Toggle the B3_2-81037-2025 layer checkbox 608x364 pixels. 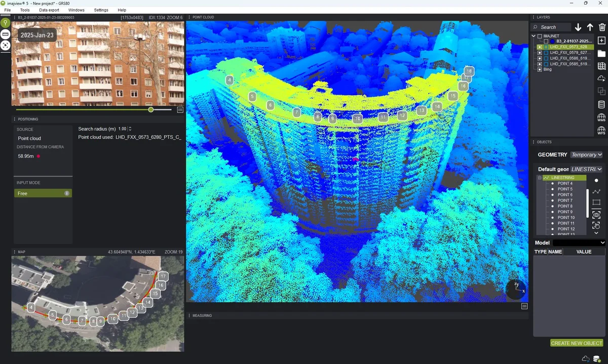point(546,42)
